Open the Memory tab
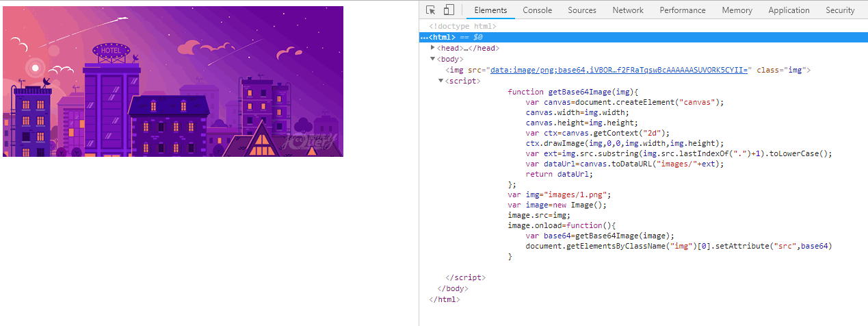 737,10
